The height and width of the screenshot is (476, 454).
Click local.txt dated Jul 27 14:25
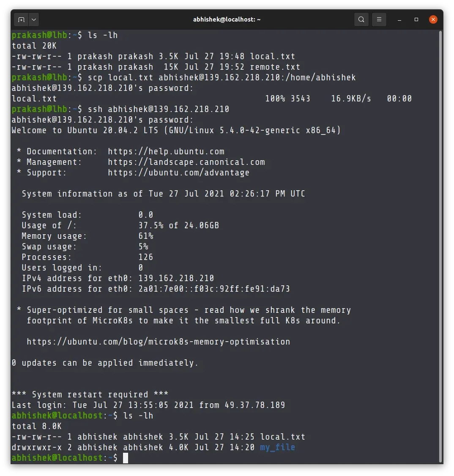[x=282, y=437]
